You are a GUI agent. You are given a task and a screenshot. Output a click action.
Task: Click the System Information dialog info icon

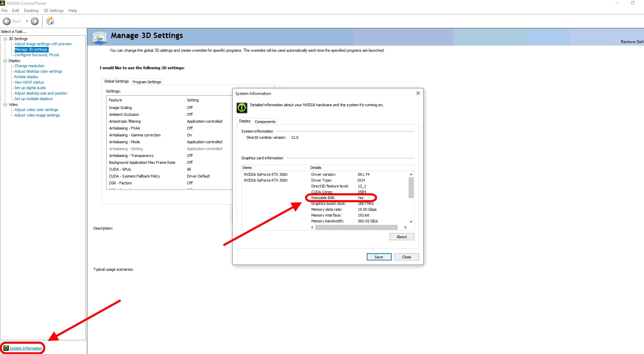242,108
